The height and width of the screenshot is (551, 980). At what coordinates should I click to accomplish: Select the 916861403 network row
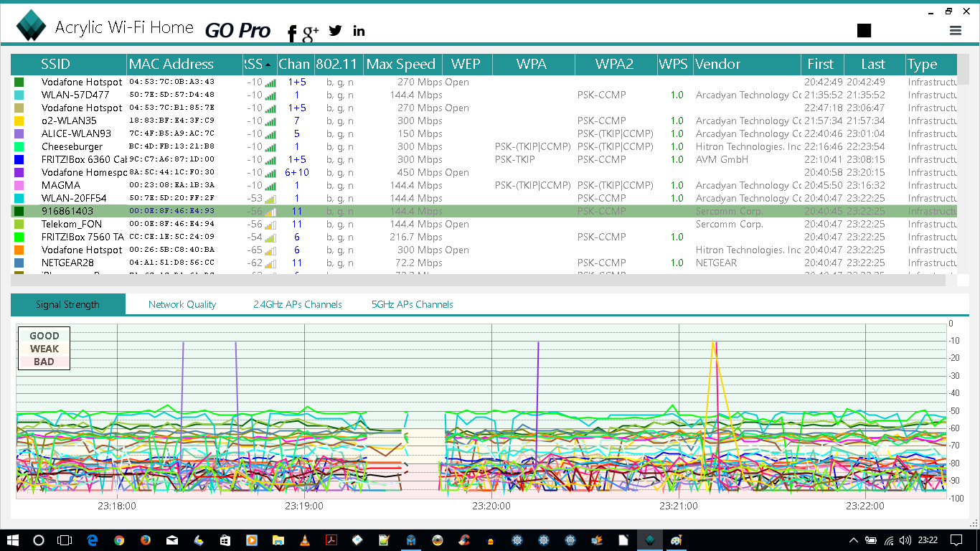pos(484,211)
